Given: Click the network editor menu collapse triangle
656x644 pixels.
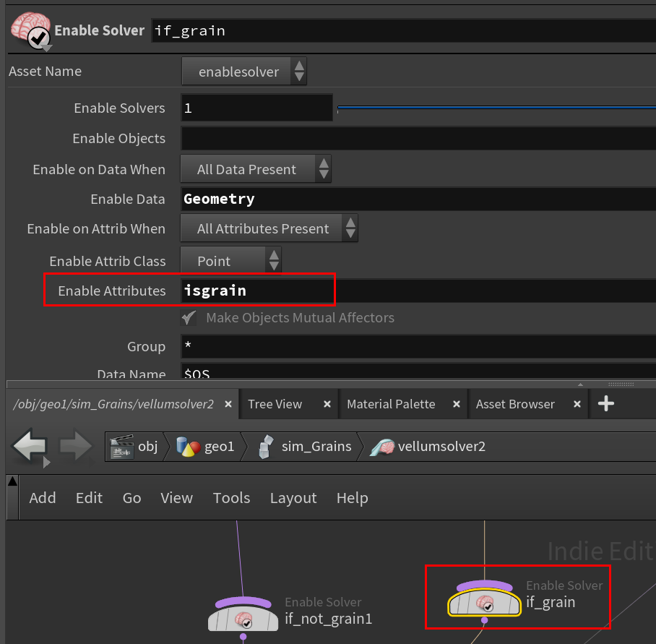Looking at the screenshot, I should click(12, 481).
